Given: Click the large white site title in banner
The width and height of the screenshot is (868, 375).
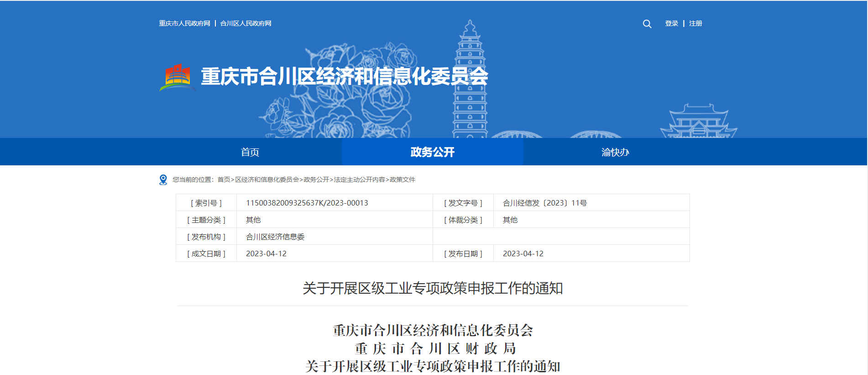Looking at the screenshot, I should coord(345,77).
